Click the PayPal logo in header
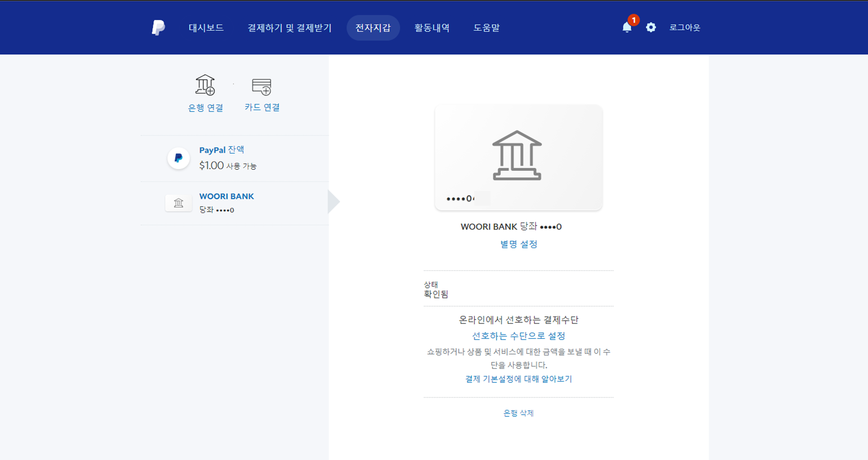Screen dimensions: 868x460 [x=158, y=27]
